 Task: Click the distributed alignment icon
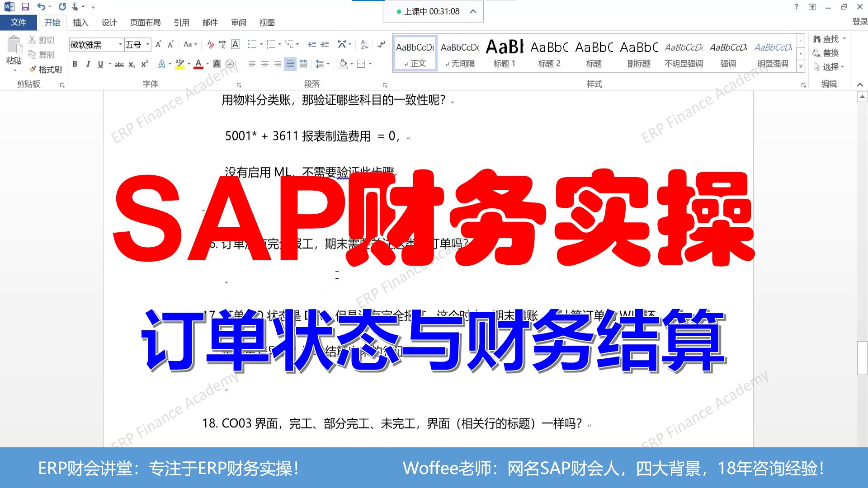click(x=303, y=64)
